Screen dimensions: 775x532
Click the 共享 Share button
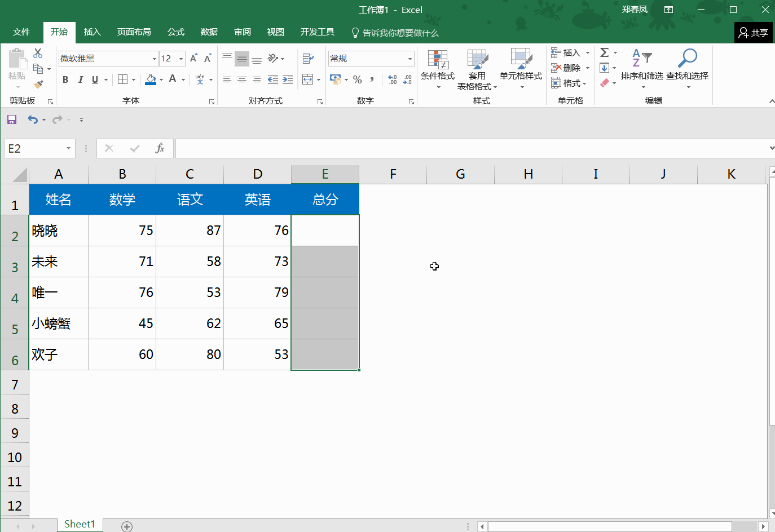[754, 33]
